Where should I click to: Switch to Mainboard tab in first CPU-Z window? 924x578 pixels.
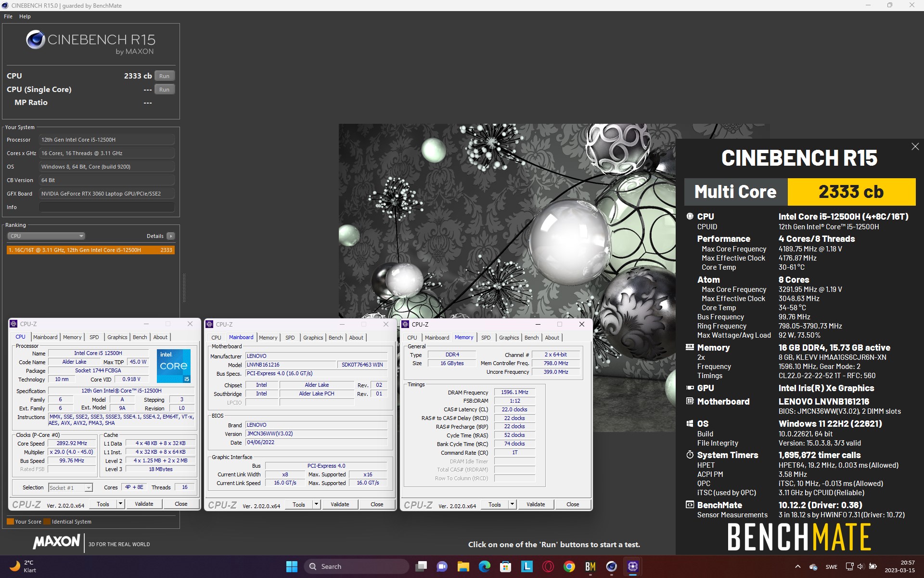[x=45, y=337]
